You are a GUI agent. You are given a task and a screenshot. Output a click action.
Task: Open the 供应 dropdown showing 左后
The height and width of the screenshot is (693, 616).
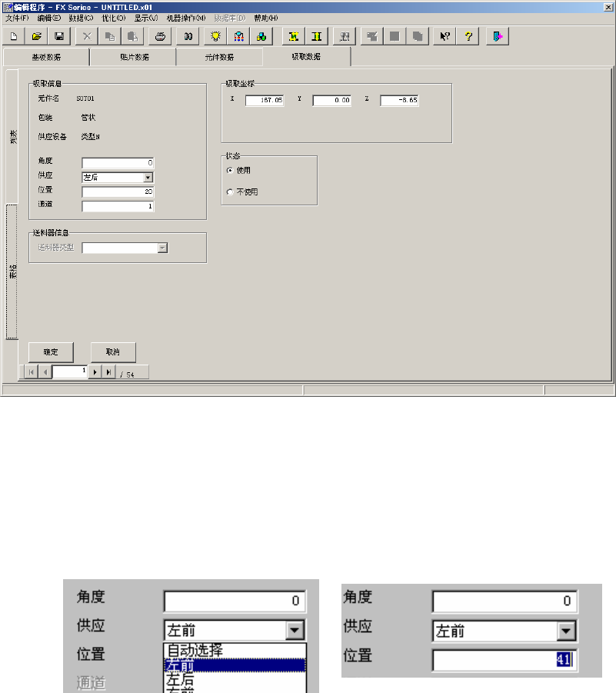(148, 177)
